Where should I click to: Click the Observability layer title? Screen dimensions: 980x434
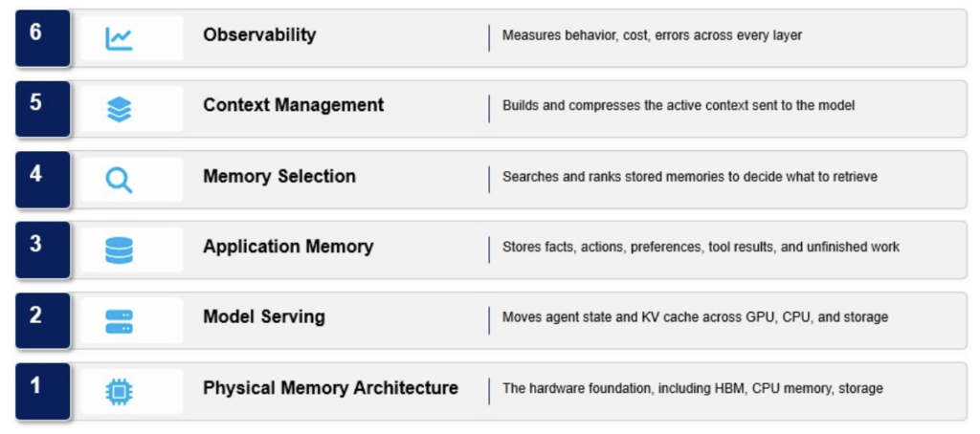(259, 35)
